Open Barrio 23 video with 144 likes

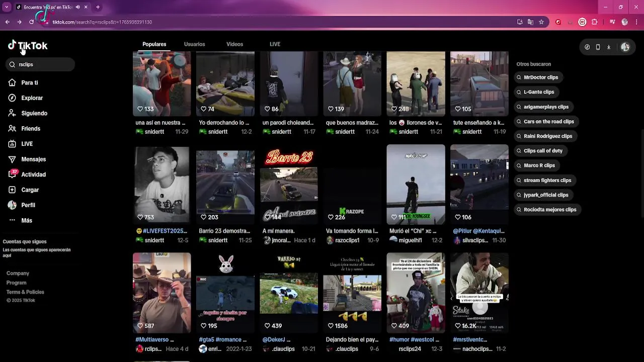pyautogui.click(x=289, y=186)
